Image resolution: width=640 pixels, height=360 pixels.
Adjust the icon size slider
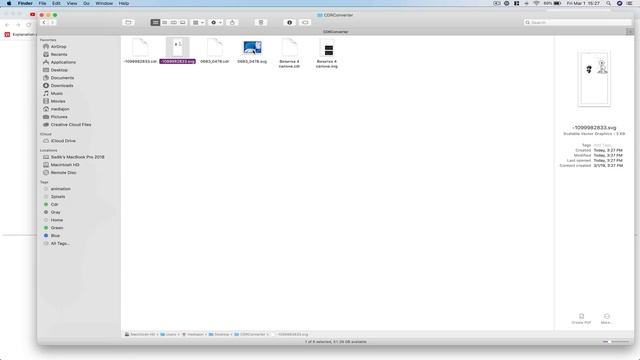[x=616, y=342]
